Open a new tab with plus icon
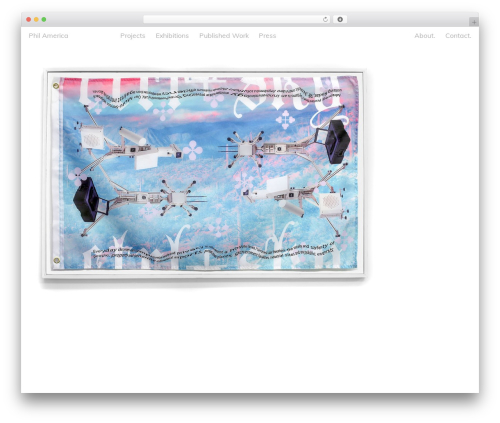 tap(474, 22)
